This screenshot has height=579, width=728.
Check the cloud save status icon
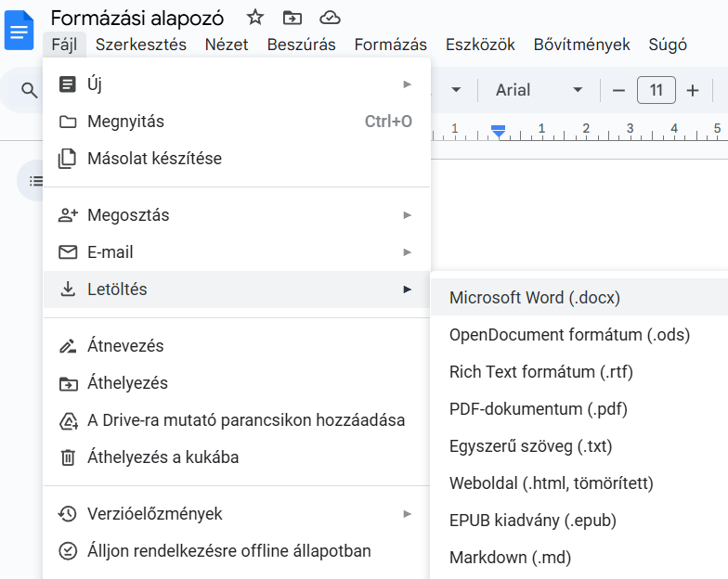click(331, 19)
